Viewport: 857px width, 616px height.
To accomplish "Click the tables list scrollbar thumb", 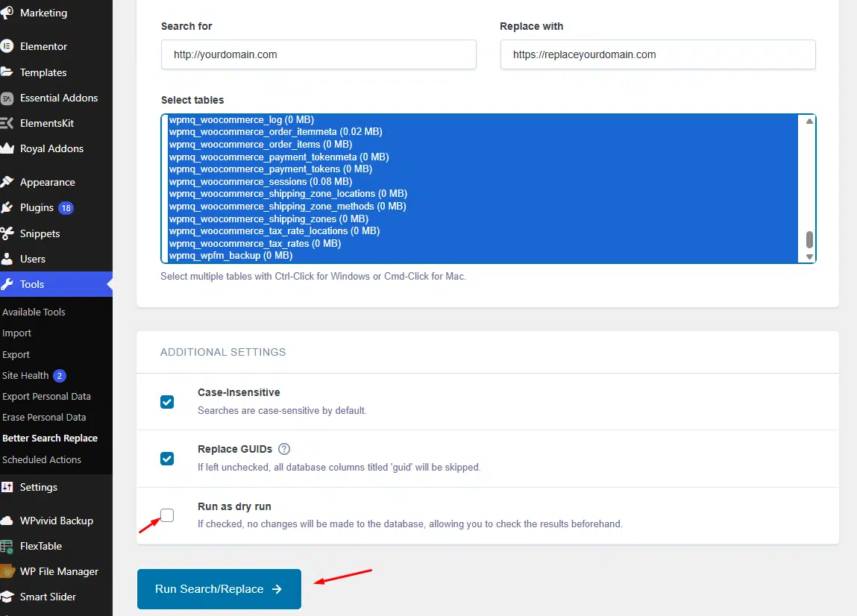I will click(809, 239).
